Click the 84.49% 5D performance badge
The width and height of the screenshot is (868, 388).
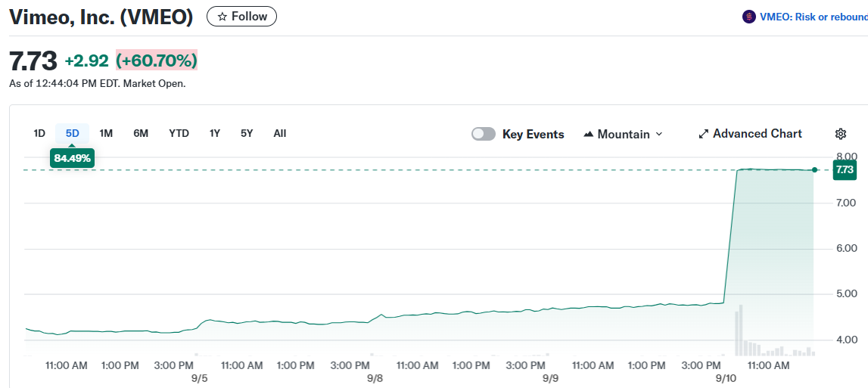pos(73,159)
